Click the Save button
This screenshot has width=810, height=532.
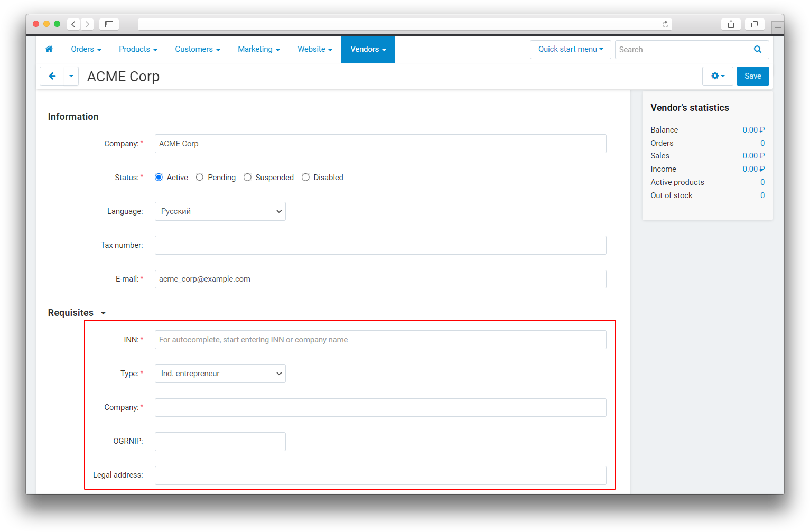click(x=752, y=76)
